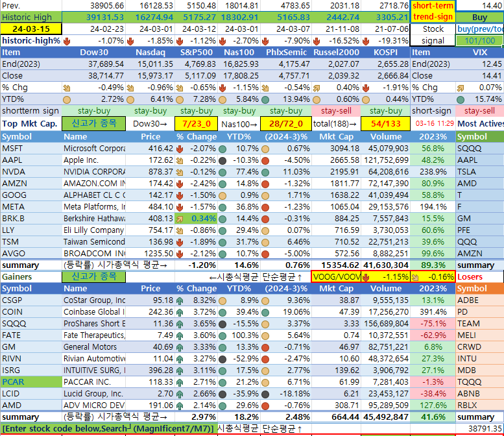Click the yellow circle in GOOG YTD% cell
This screenshot has height=436, width=504.
pos(222,195)
